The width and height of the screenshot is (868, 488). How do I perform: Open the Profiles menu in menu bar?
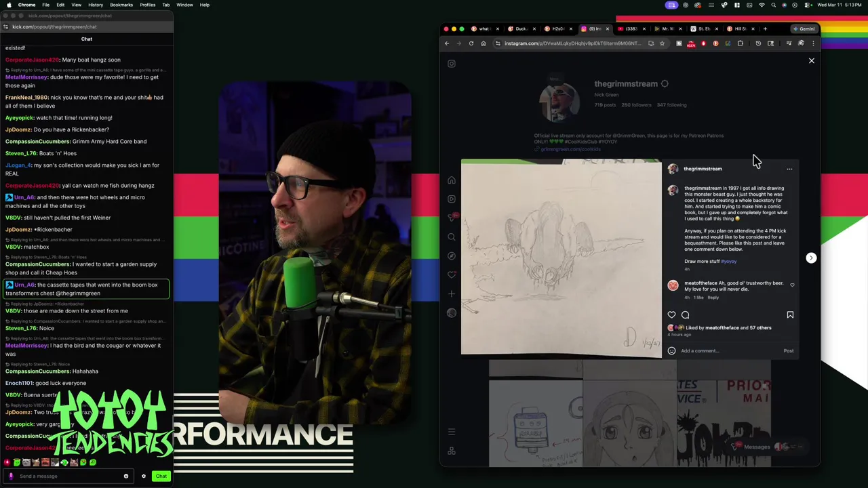pyautogui.click(x=147, y=5)
